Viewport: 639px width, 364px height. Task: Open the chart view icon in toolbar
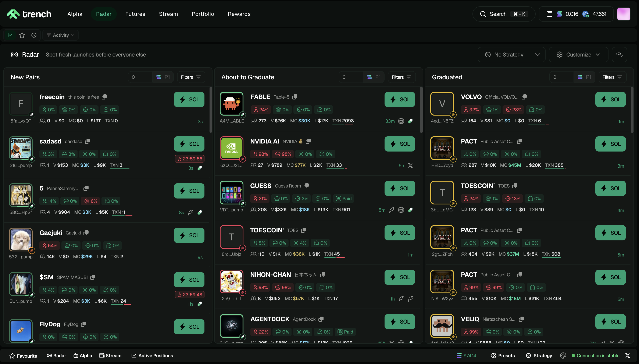coord(10,35)
